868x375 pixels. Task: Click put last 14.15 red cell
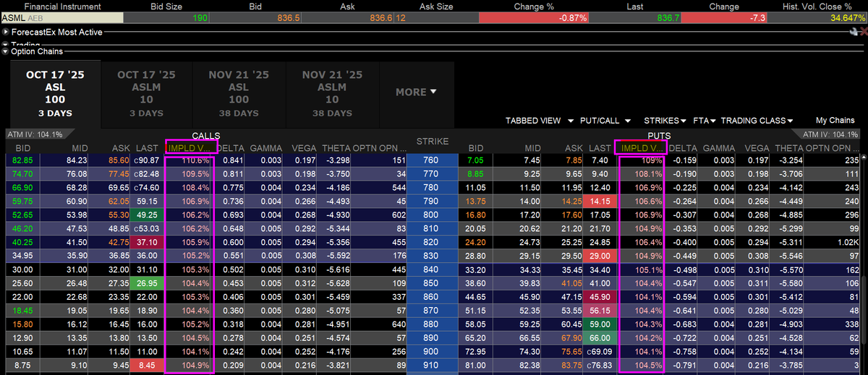click(600, 201)
